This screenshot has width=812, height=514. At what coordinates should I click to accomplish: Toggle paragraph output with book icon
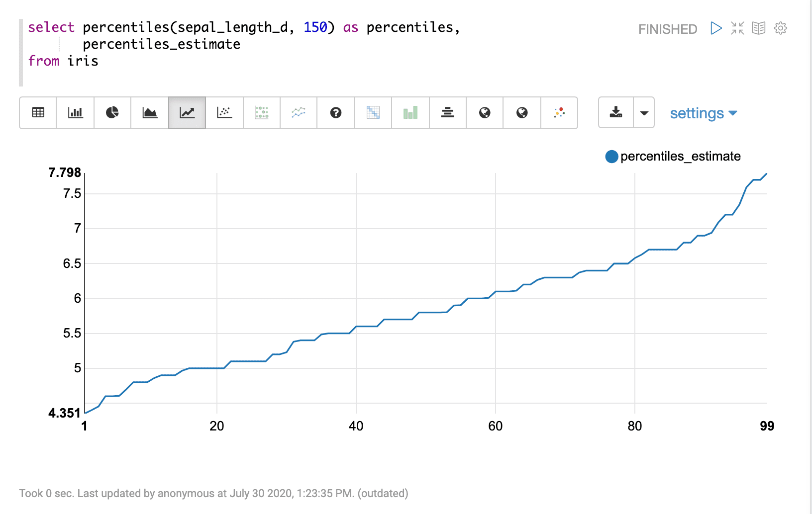759,28
